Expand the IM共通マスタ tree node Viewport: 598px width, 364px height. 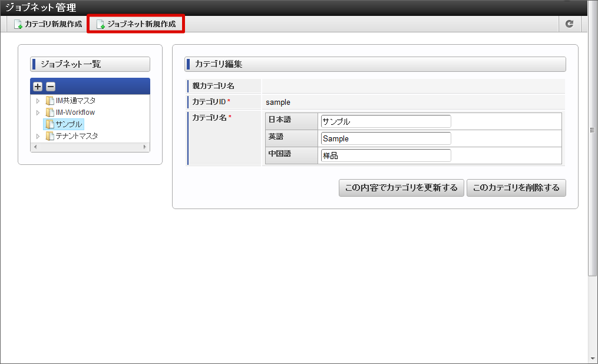tap(38, 101)
